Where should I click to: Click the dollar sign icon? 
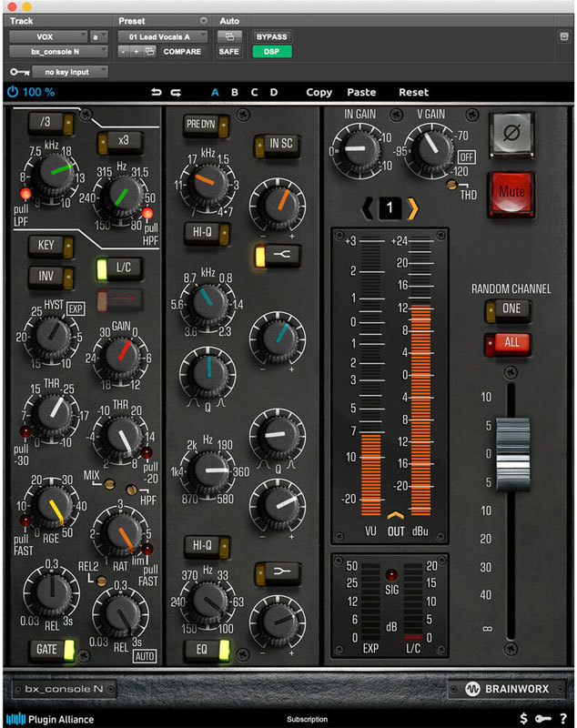tap(523, 718)
